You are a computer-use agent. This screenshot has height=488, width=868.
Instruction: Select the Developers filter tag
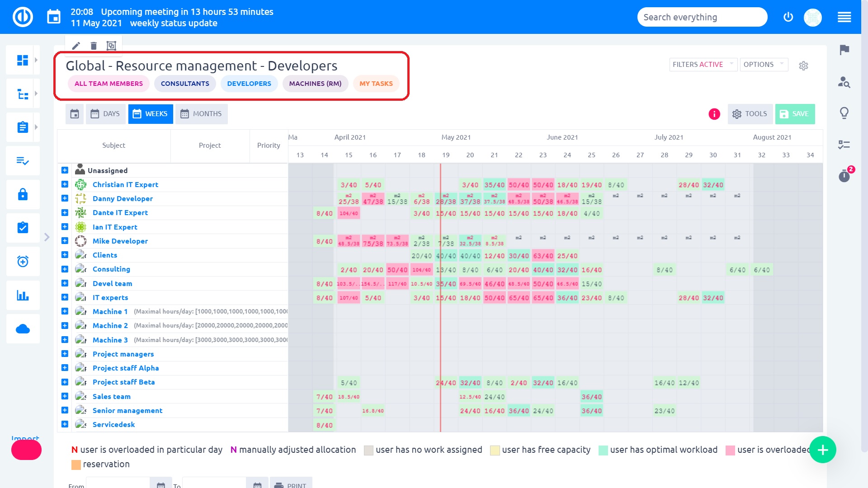tap(249, 84)
